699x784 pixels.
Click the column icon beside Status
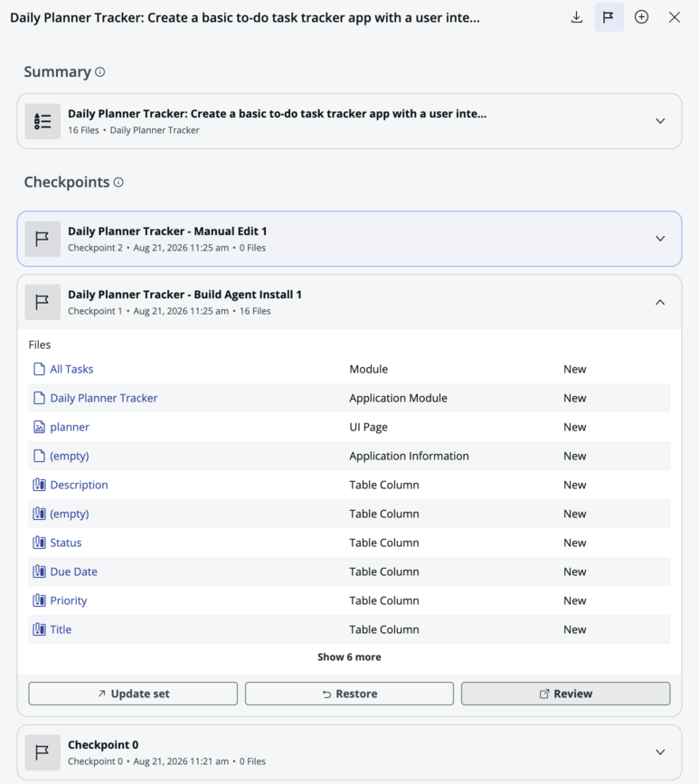(x=39, y=543)
